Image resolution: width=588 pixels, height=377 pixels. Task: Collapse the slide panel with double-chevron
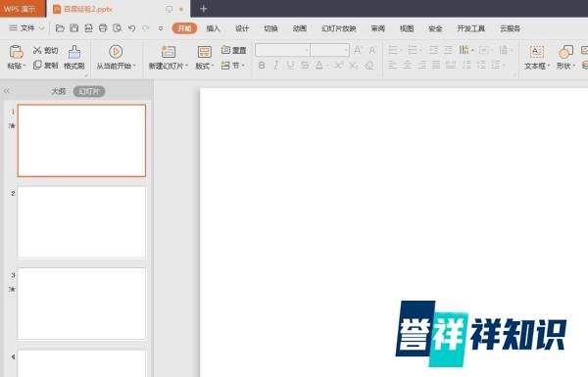pyautogui.click(x=7, y=91)
